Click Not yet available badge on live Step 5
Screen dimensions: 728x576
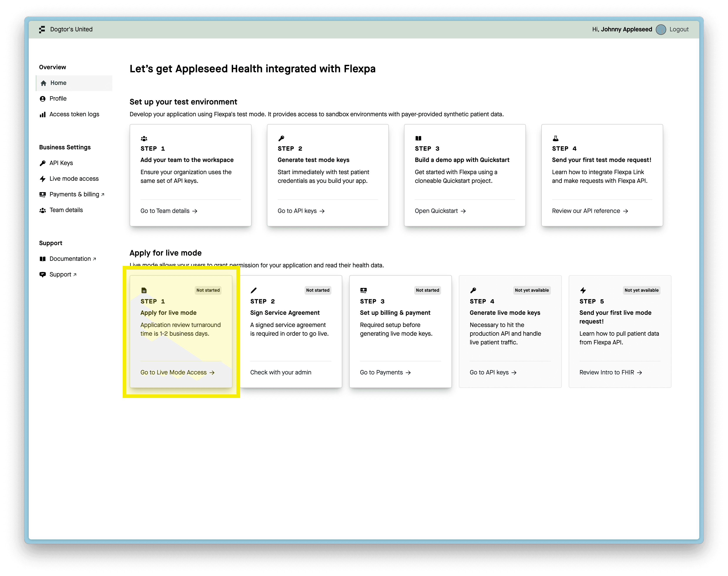641,290
